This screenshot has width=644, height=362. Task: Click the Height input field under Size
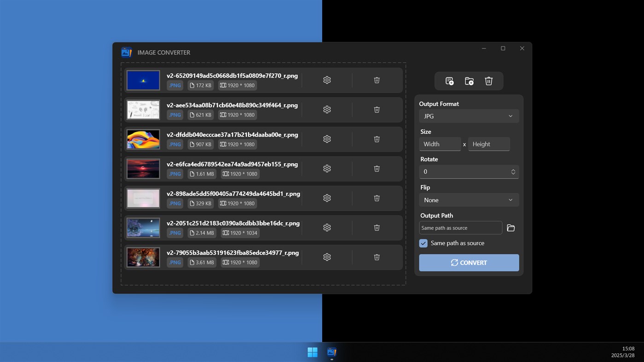[489, 144]
